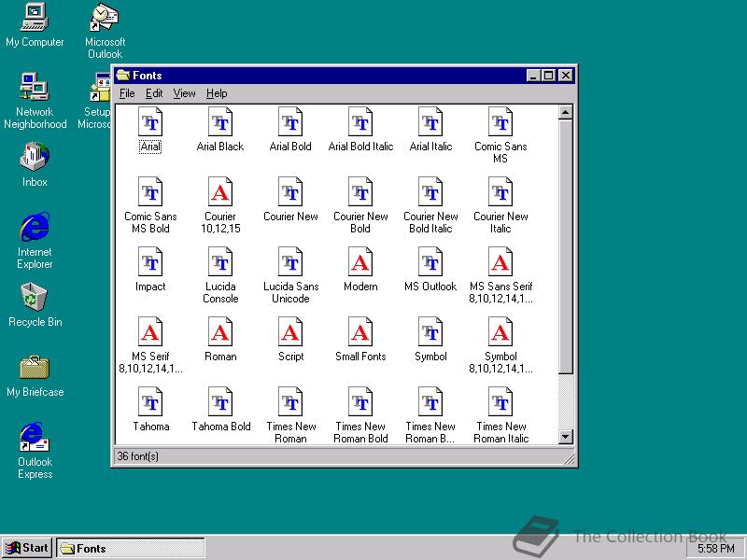Viewport: 747px width, 560px height.
Task: Select the Impact font icon
Action: pos(150,262)
